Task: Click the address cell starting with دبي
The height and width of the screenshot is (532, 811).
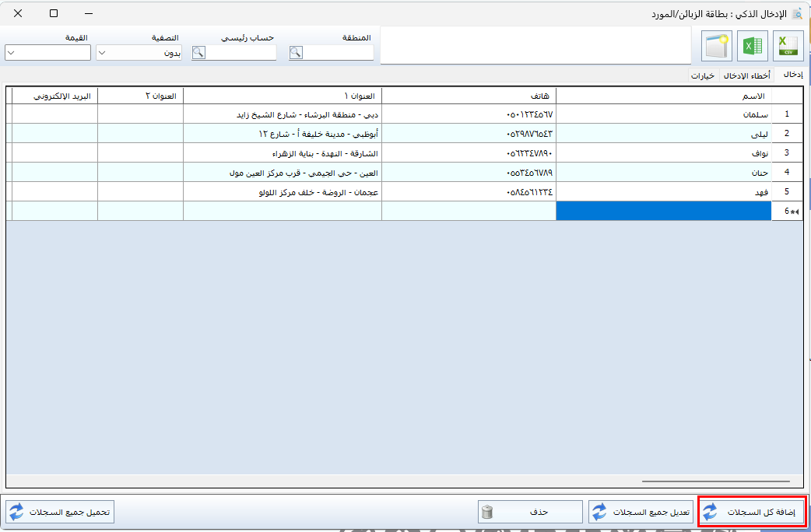Action: 283,114
